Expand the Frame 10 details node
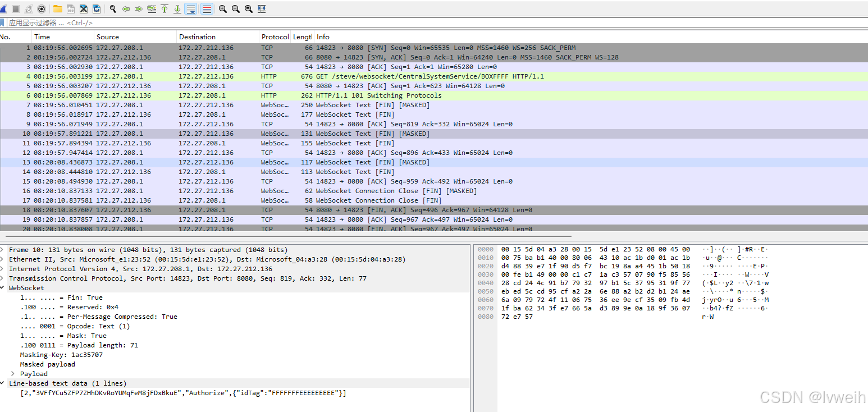868x412 pixels. (2, 250)
